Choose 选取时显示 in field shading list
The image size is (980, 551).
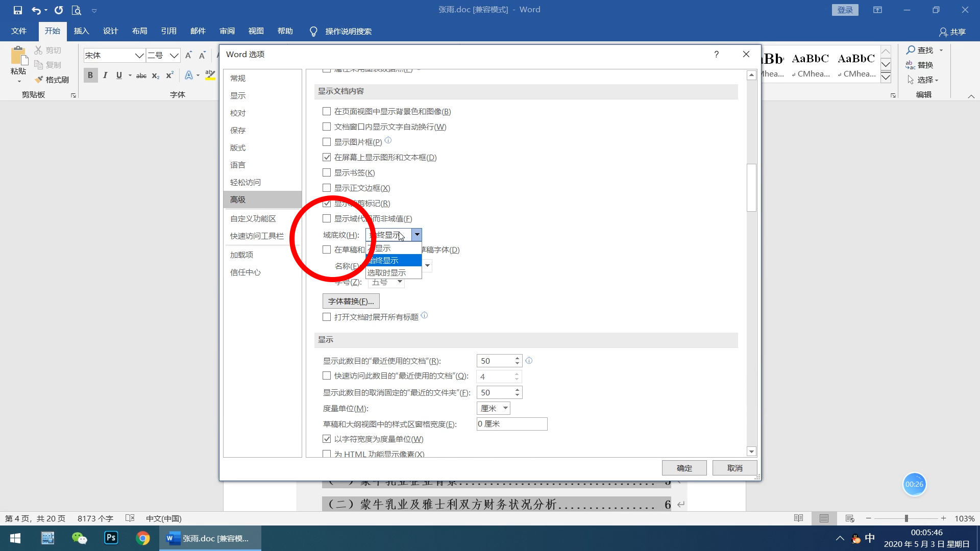pos(386,273)
